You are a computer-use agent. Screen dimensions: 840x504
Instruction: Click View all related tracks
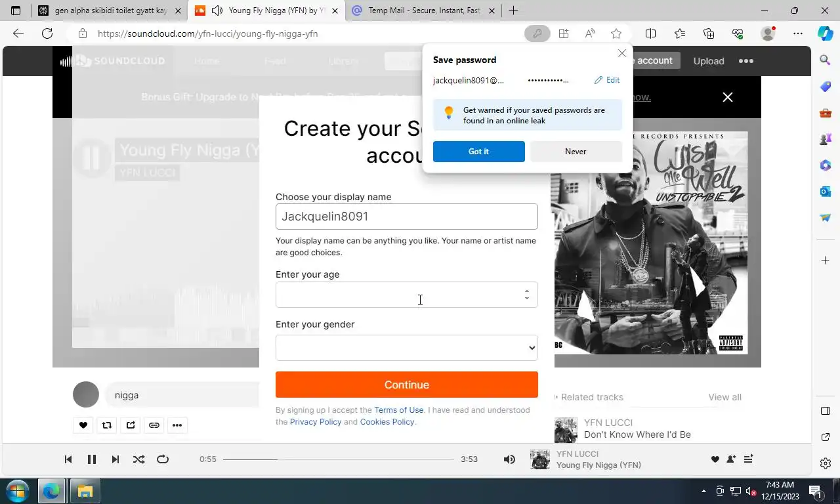pyautogui.click(x=724, y=397)
